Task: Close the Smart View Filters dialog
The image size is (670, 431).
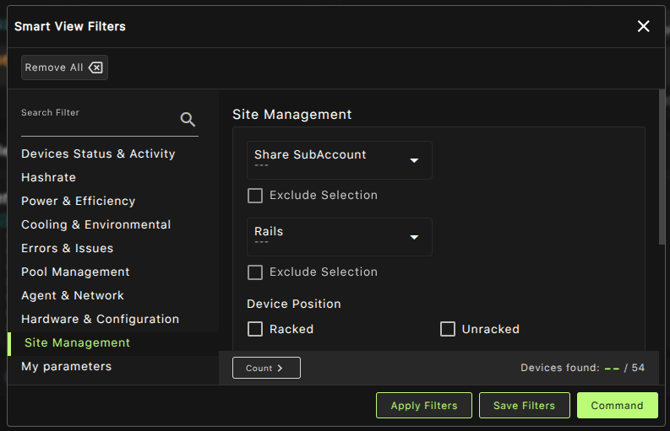Action: [643, 27]
